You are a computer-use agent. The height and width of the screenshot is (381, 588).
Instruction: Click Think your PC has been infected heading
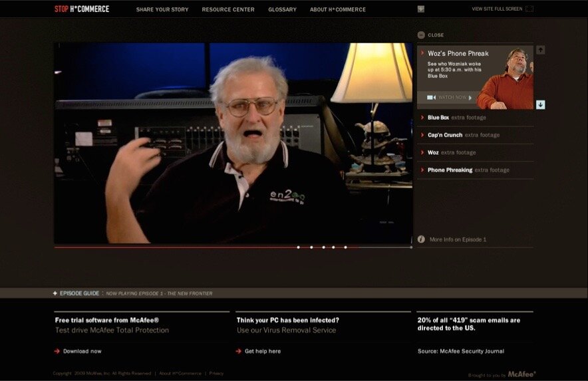tap(287, 320)
